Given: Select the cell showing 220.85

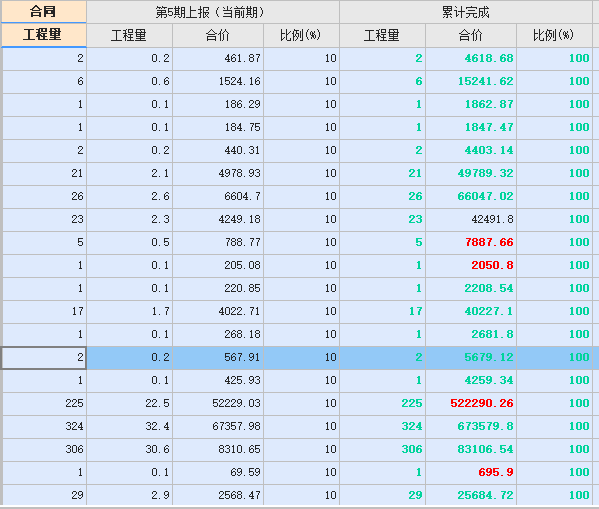Looking at the screenshot, I should click(218, 288).
